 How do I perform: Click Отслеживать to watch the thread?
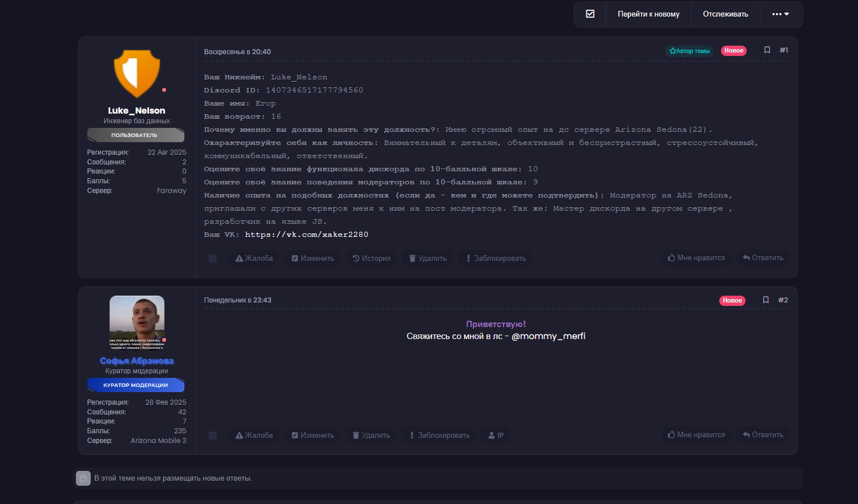point(725,14)
